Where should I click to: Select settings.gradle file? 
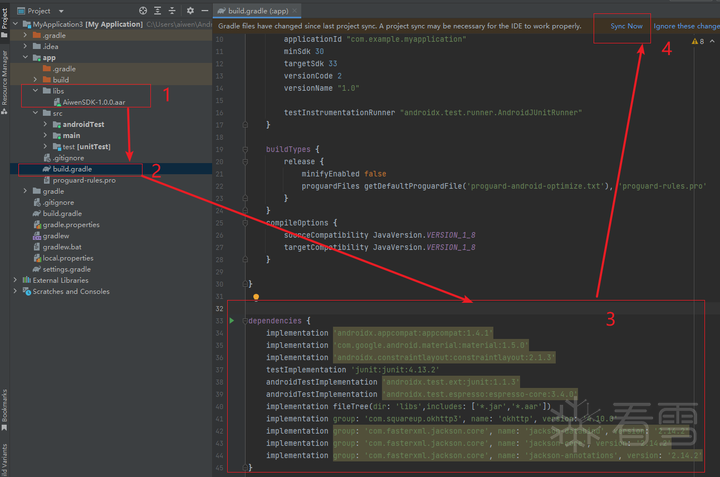(62, 269)
